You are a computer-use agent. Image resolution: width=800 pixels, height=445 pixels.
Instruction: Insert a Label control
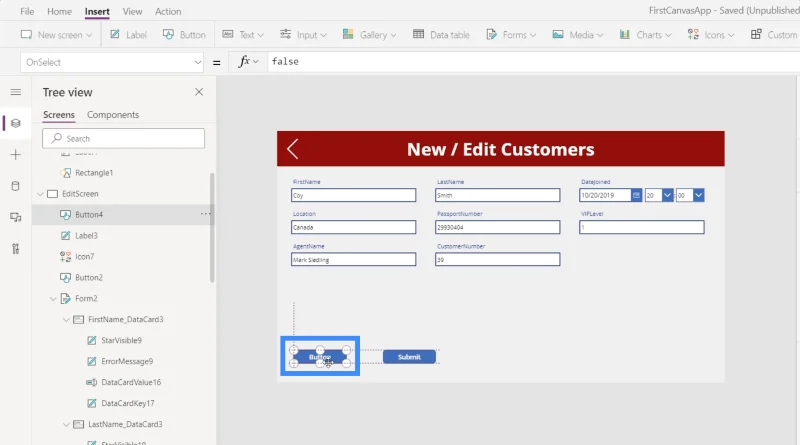(x=129, y=35)
